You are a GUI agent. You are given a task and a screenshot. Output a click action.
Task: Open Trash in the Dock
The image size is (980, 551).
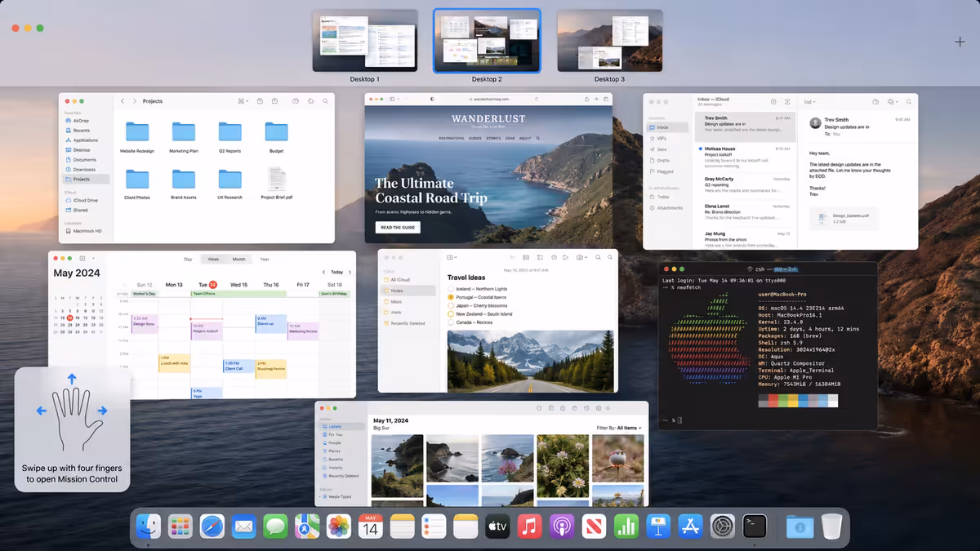point(831,527)
